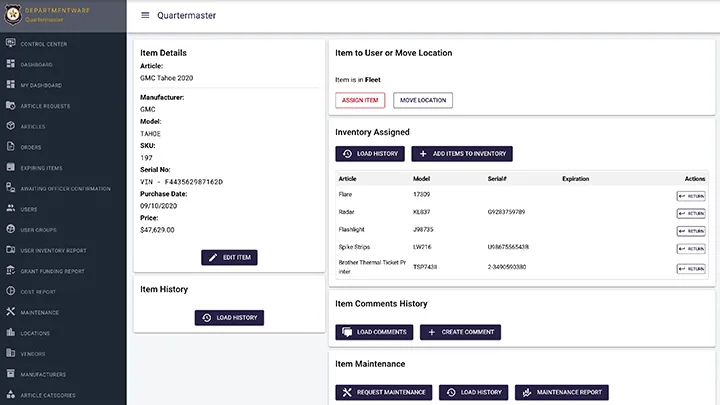Open Awaiting Officer Confirmation menu item
The height and width of the screenshot is (405, 720).
(65, 189)
